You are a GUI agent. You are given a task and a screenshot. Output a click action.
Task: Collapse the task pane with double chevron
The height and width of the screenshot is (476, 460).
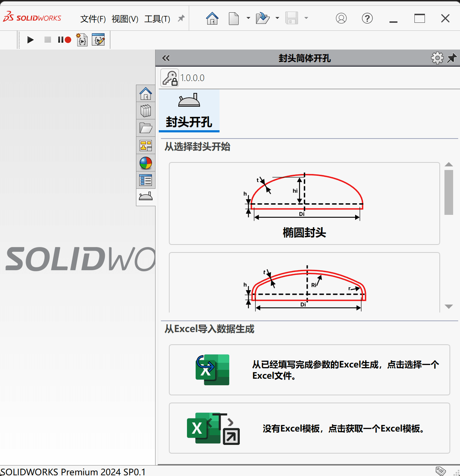click(x=166, y=58)
